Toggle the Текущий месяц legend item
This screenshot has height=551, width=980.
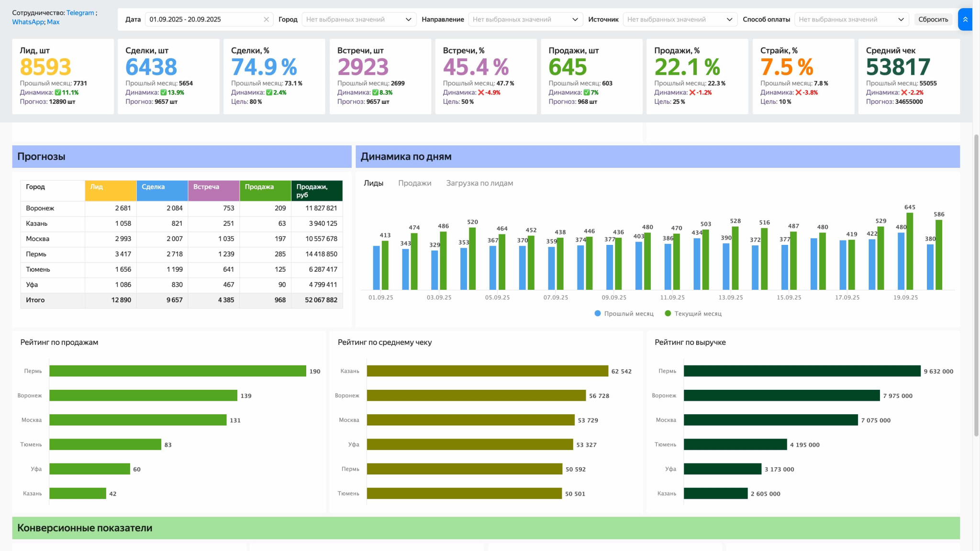click(x=693, y=314)
